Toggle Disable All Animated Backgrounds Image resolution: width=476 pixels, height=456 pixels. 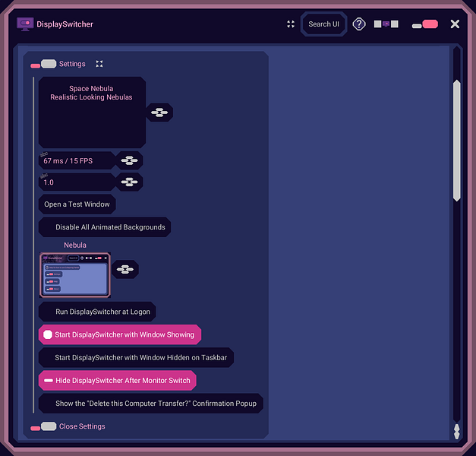tap(105, 227)
